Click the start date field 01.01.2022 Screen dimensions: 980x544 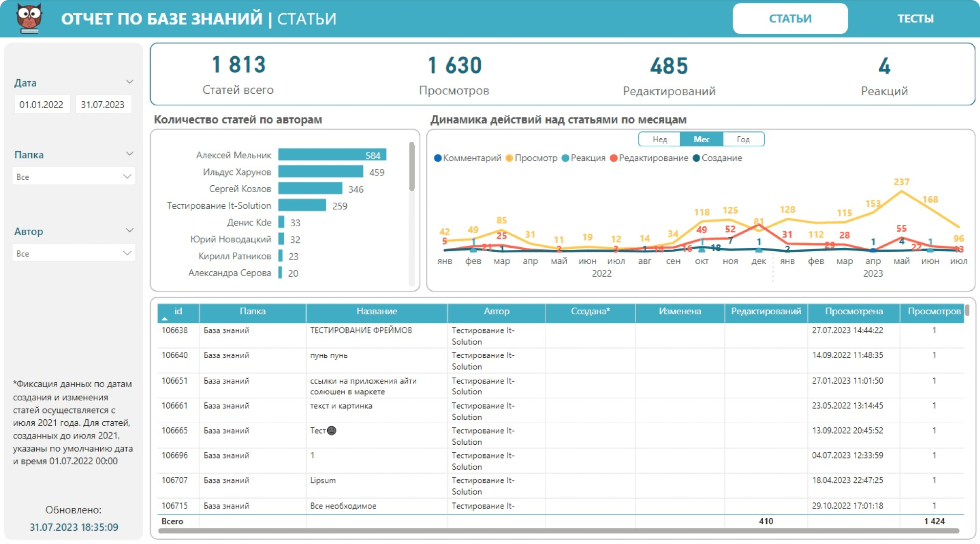click(x=42, y=105)
